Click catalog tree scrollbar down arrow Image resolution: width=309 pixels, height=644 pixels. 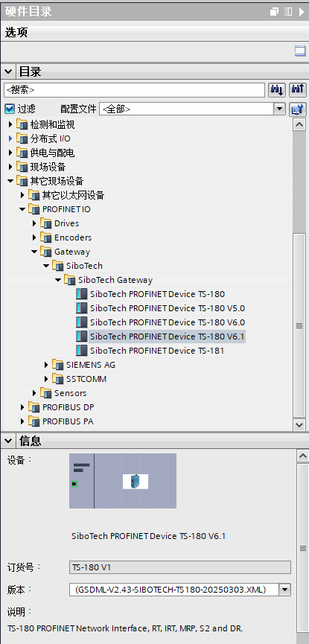[x=299, y=424]
